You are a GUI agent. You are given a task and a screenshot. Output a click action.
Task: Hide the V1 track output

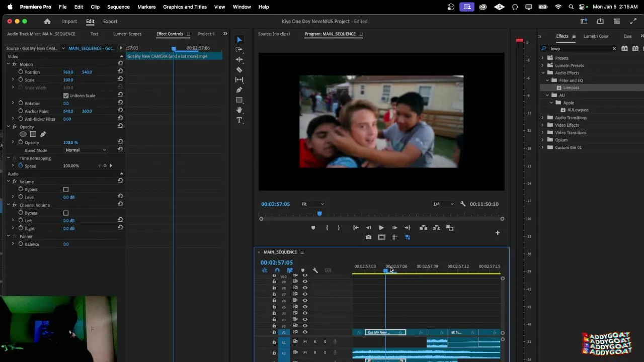click(x=305, y=332)
